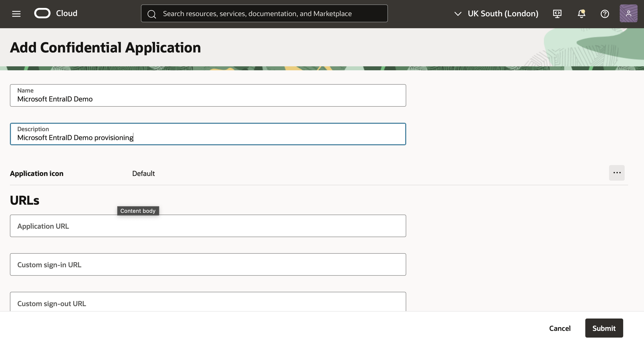Image resolution: width=644 pixels, height=345 pixels.
Task: Cancel the application creation
Action: (x=560, y=328)
